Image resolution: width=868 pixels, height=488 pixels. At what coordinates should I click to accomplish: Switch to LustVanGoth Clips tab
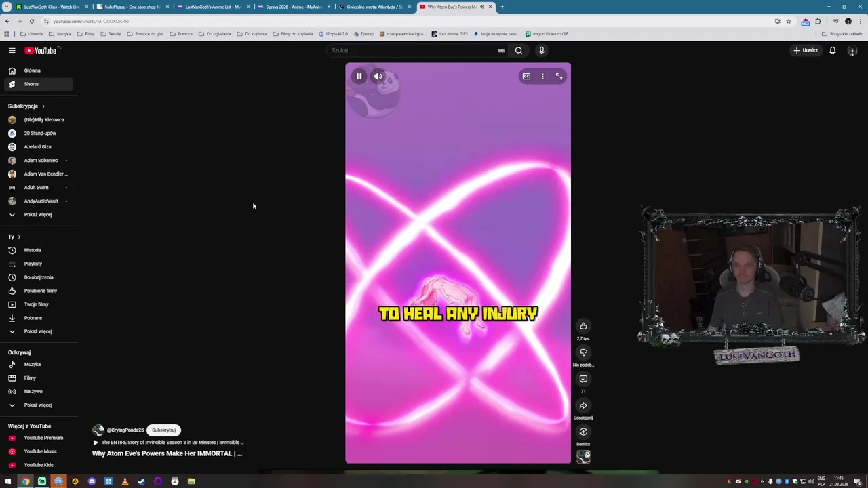pyautogui.click(x=52, y=7)
